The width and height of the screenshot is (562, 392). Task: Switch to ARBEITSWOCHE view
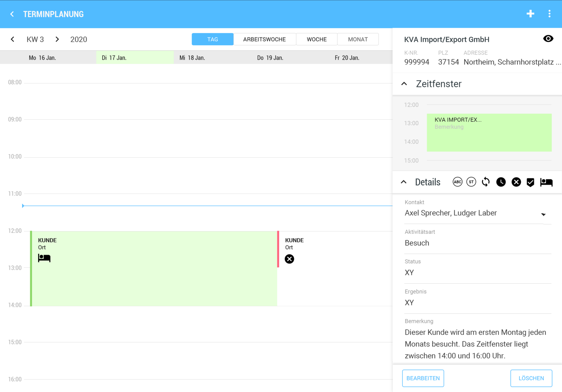[x=265, y=39]
